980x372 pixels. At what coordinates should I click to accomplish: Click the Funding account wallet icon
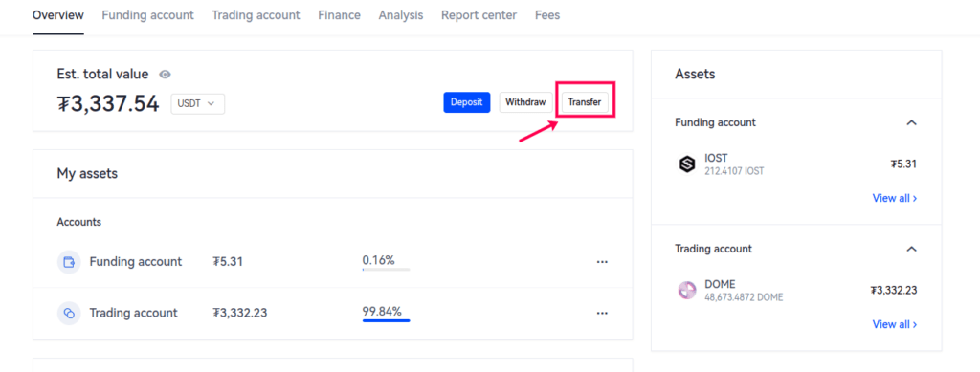coord(69,262)
